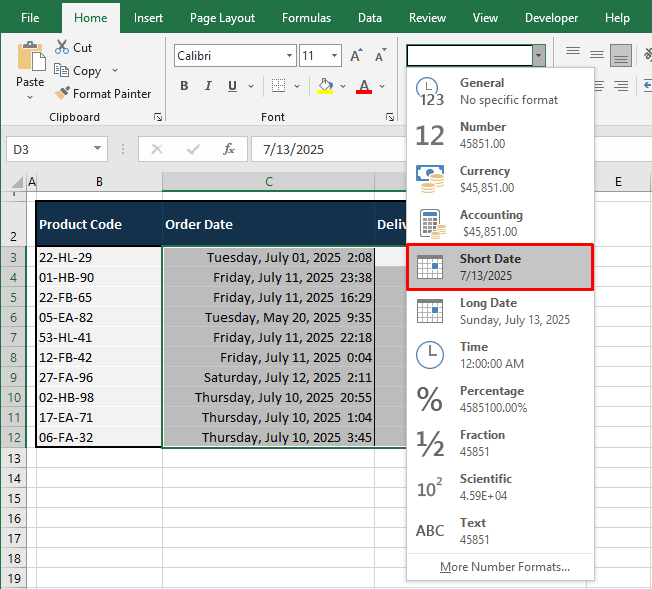Collapse the Number Format dropdown arrow
This screenshot has height=589, width=652.
539,56
